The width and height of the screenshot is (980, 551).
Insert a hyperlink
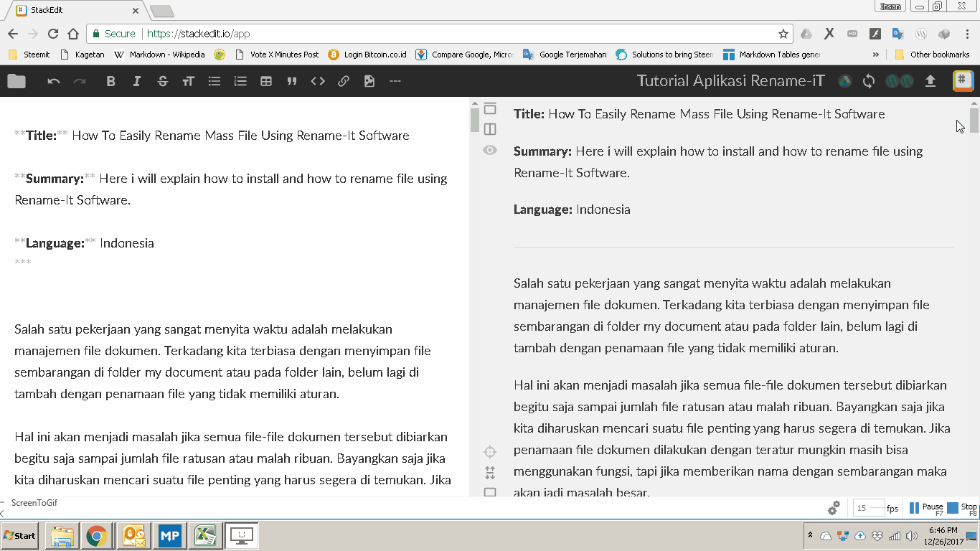pyautogui.click(x=344, y=81)
